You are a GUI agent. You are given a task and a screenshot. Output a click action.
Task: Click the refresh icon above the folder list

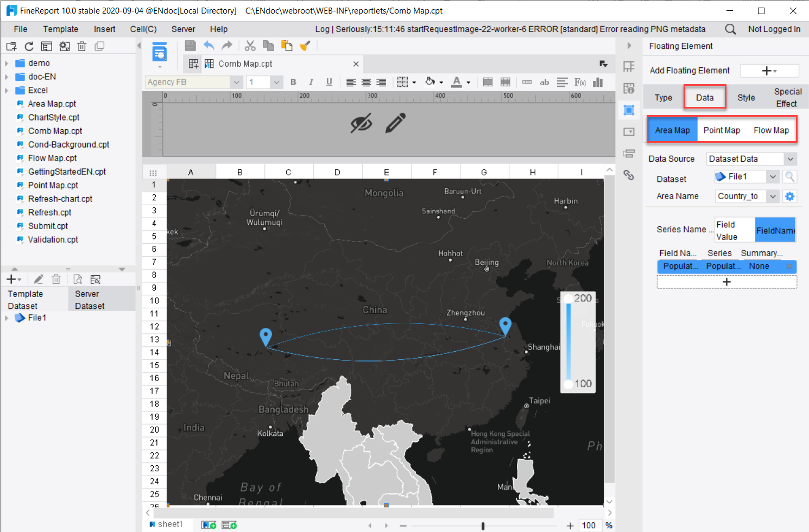click(29, 46)
